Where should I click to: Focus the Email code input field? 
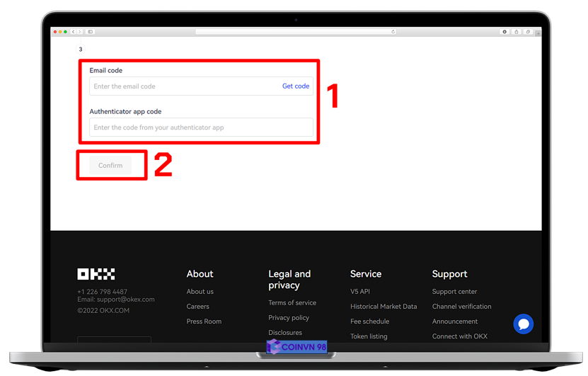point(184,86)
